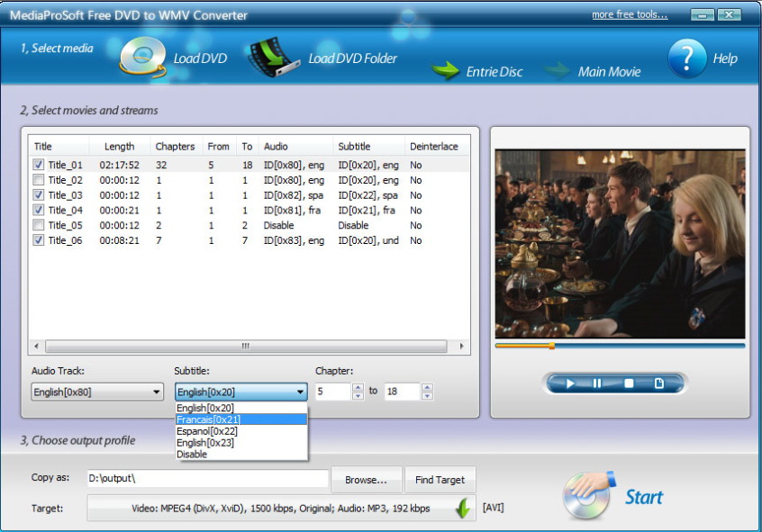Click the Length column header
Image resolution: width=762 pixels, height=532 pixels.
120,146
